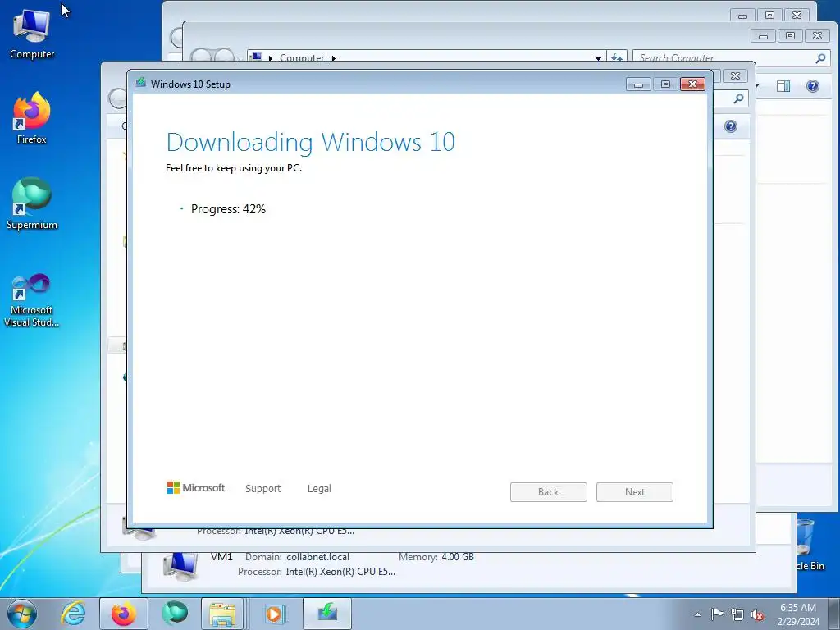This screenshot has height=630, width=840.
Task: Toggle the preview pane icon in Explorer
Action: 783,86
